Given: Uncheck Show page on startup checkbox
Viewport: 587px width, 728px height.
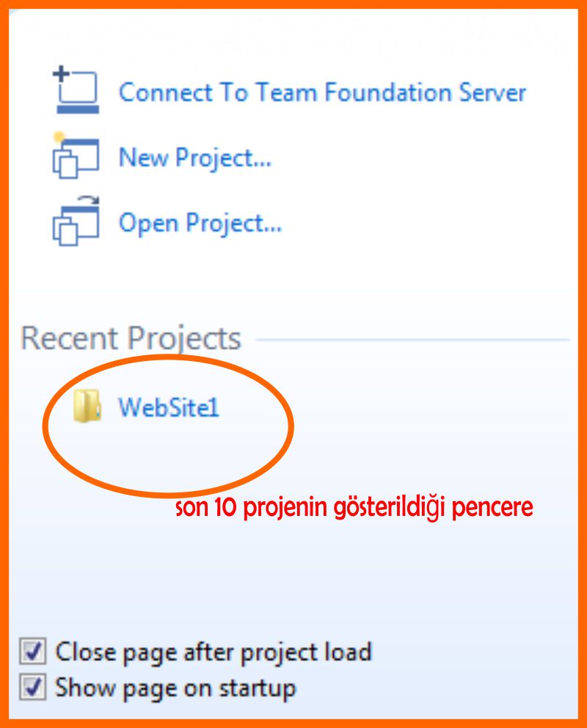Looking at the screenshot, I should point(32,687).
